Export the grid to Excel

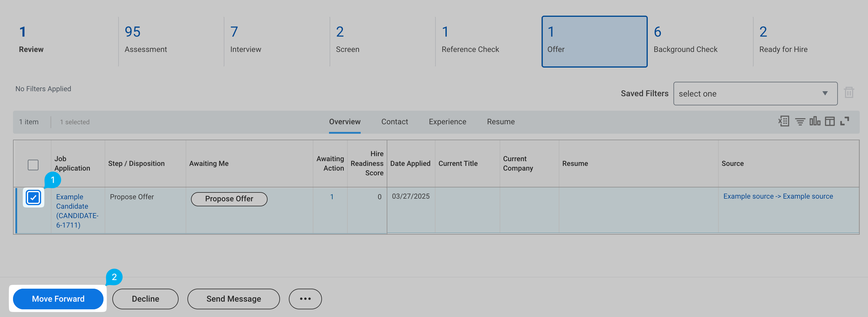click(783, 121)
